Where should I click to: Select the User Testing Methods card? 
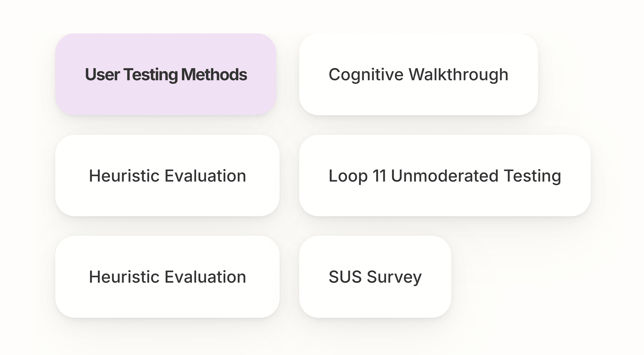(166, 74)
